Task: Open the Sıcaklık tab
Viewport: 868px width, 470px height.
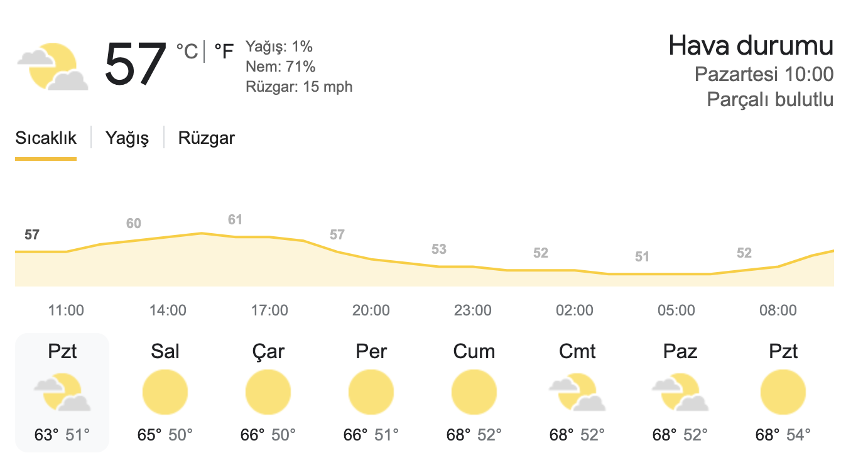Action: 46,138
